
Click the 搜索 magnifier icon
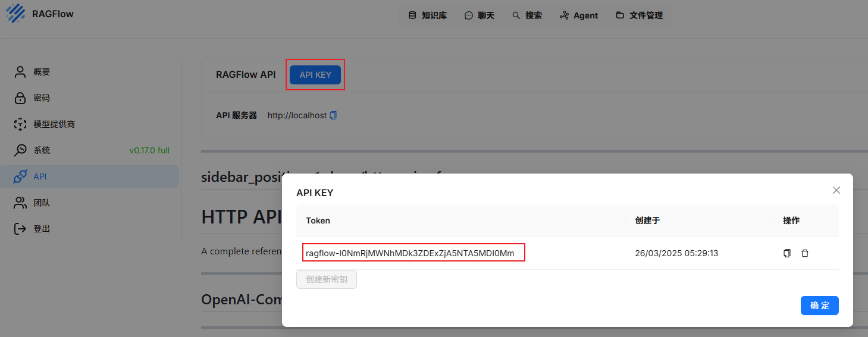point(516,15)
